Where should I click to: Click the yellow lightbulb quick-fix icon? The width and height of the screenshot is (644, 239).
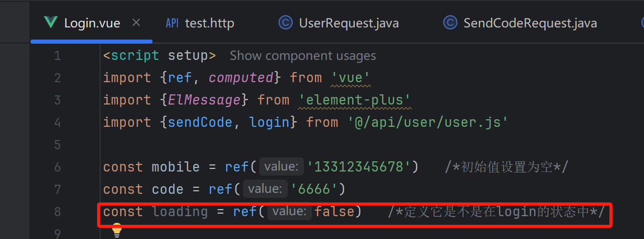(117, 230)
